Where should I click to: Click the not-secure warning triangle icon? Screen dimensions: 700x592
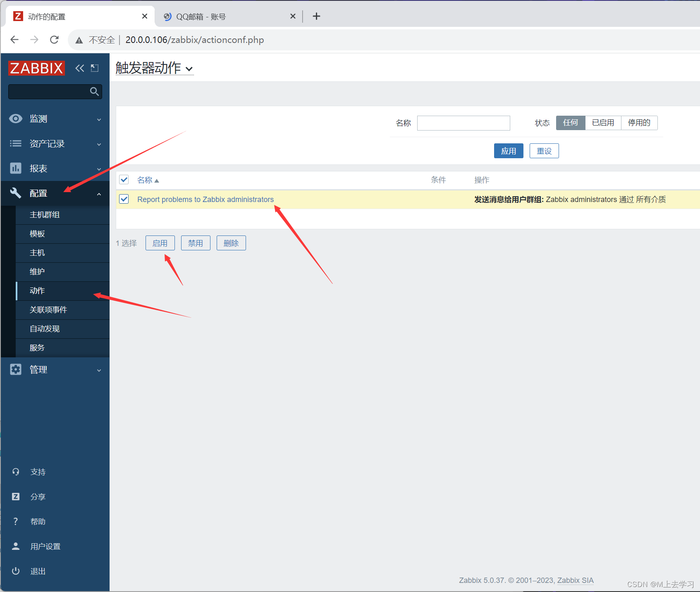click(79, 40)
